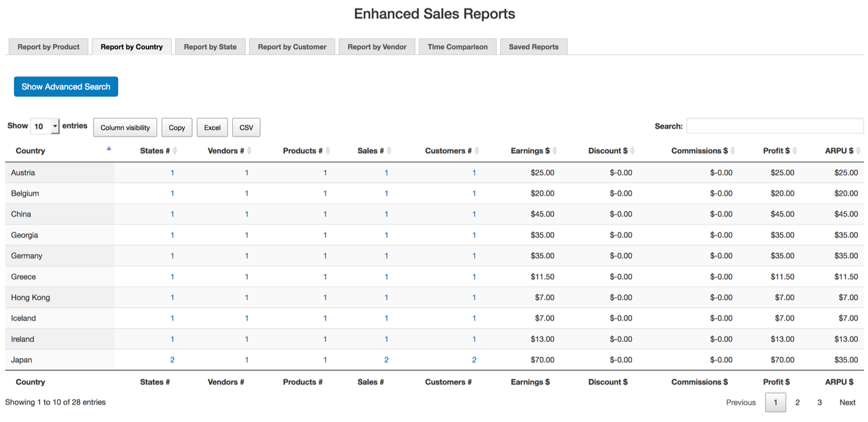Screen dimensions: 868x422
Task: Export the report as CSV
Action: pyautogui.click(x=246, y=128)
